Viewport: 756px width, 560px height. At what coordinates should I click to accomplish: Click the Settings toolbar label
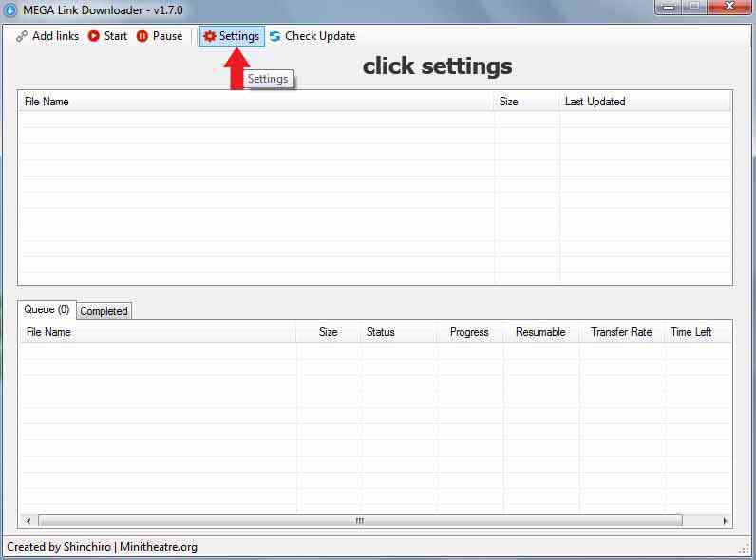(239, 36)
